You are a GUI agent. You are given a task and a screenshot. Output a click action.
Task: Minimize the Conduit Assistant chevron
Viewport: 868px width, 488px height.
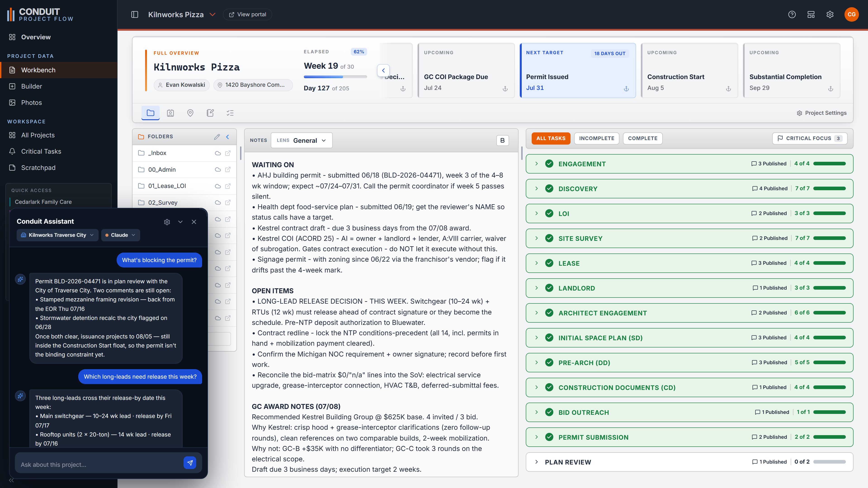click(180, 222)
